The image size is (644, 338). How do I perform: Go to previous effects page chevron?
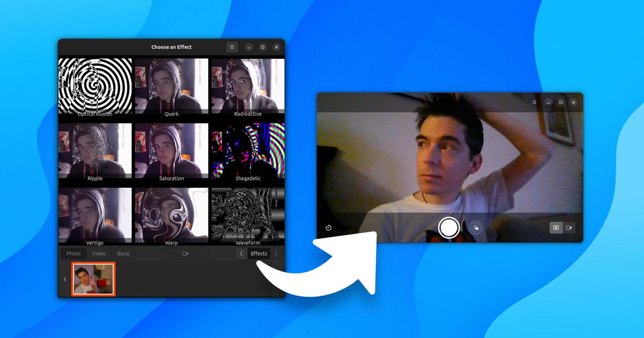tap(242, 253)
